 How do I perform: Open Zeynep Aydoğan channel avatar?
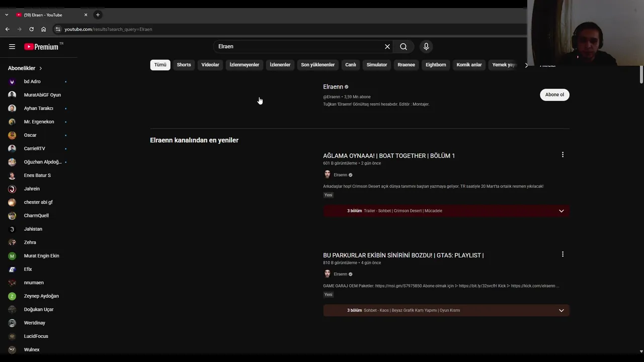point(12,296)
